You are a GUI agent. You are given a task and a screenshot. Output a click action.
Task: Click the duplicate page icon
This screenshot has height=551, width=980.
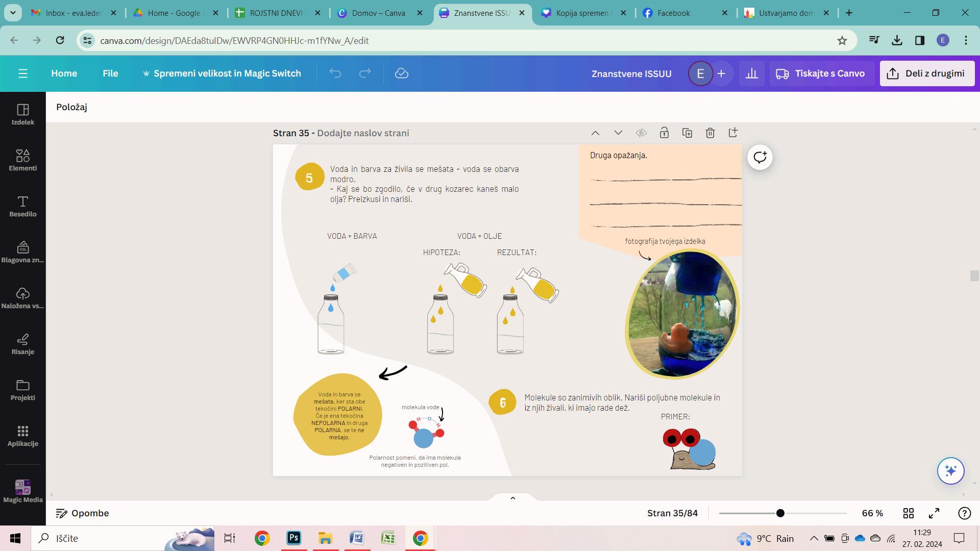[x=687, y=133]
